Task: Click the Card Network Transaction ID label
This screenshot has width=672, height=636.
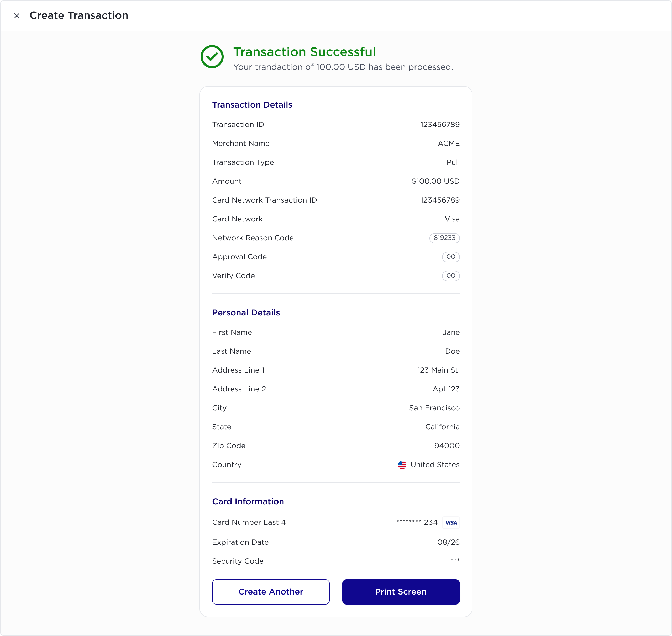Action: 264,200
